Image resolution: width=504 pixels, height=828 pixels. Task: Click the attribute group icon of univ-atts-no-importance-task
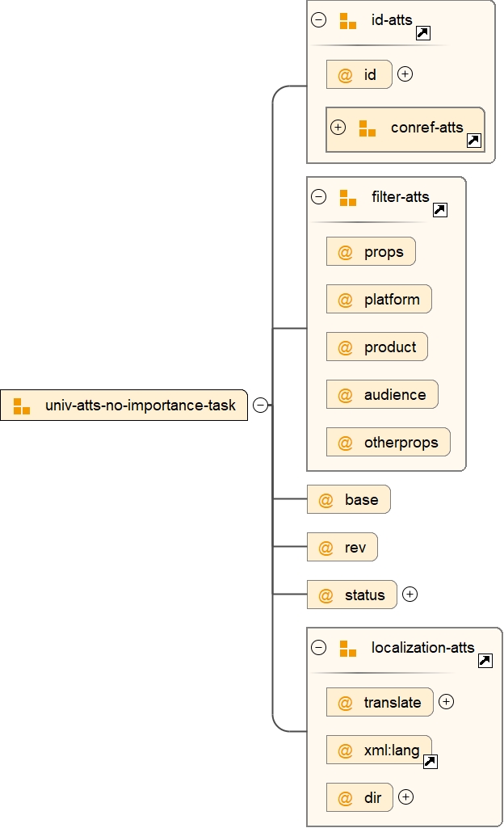[22, 406]
